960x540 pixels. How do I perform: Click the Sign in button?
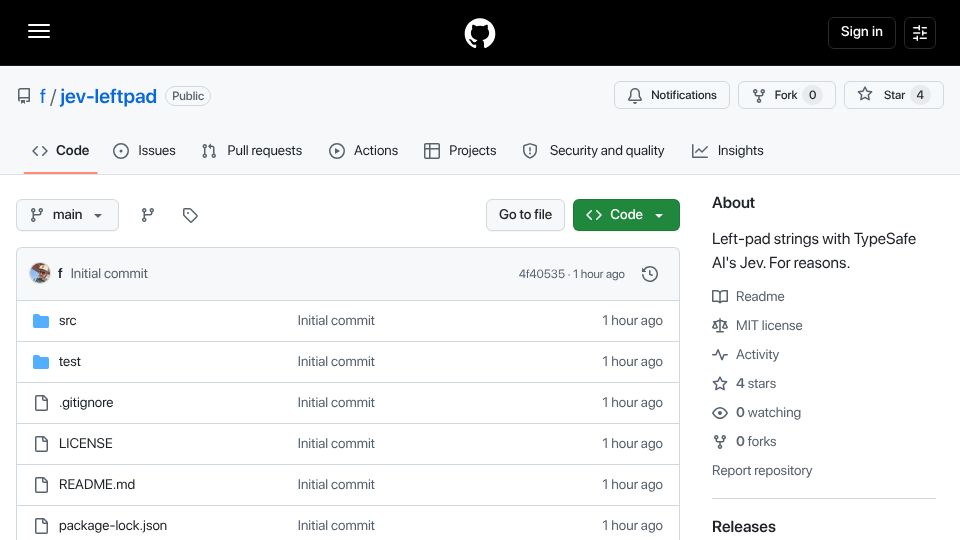pyautogui.click(x=861, y=32)
